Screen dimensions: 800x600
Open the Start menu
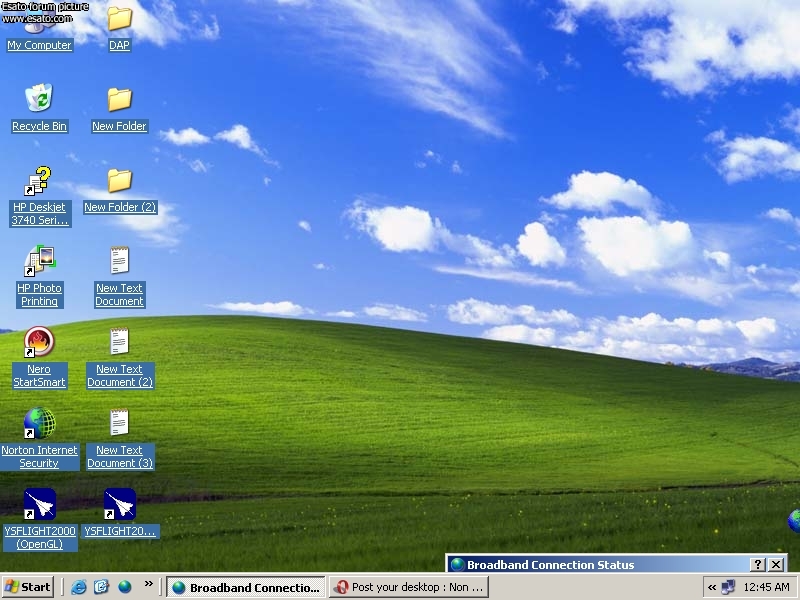[27, 587]
